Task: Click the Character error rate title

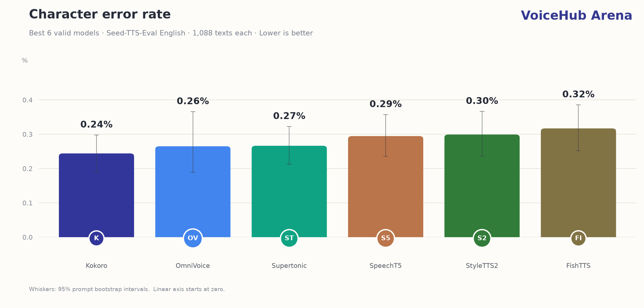Action: 100,15
